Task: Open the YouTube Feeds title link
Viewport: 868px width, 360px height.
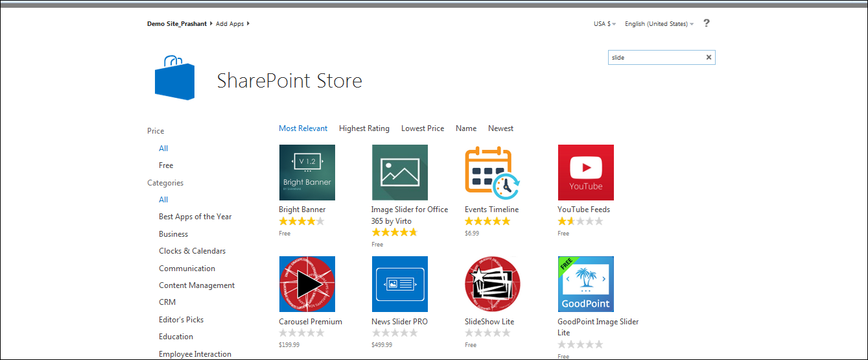Action: click(x=584, y=210)
